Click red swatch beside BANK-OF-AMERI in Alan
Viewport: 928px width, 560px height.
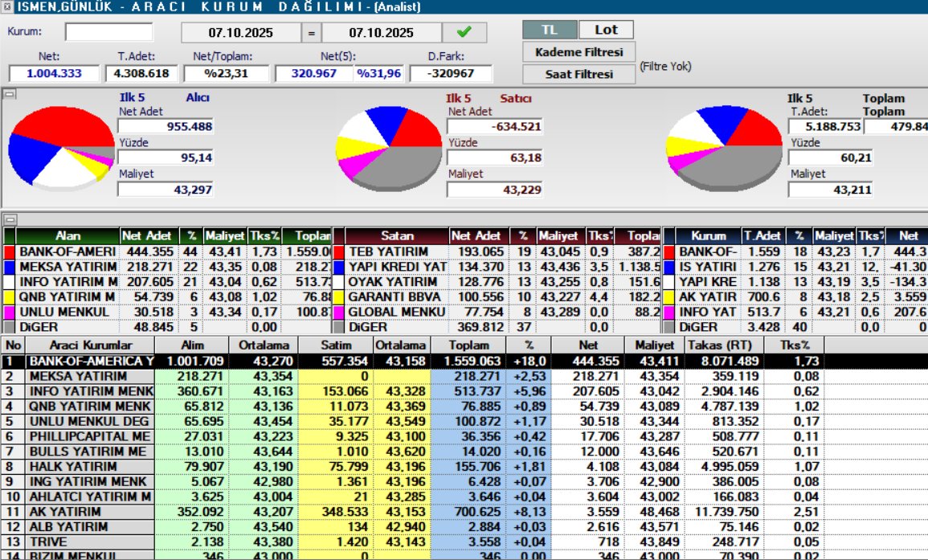click(x=10, y=251)
